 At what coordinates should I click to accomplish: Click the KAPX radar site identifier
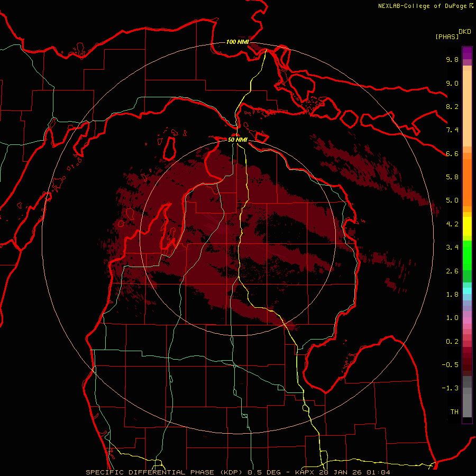pyautogui.click(x=305, y=472)
